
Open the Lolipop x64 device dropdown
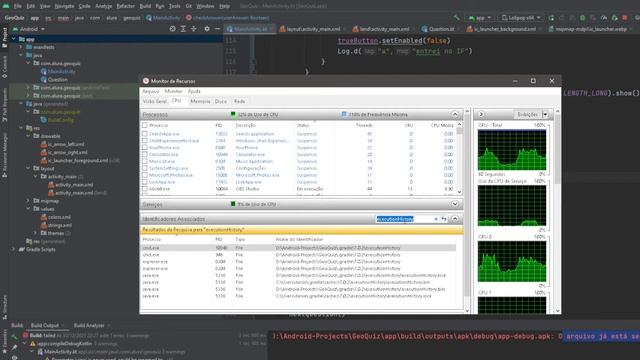coord(521,18)
